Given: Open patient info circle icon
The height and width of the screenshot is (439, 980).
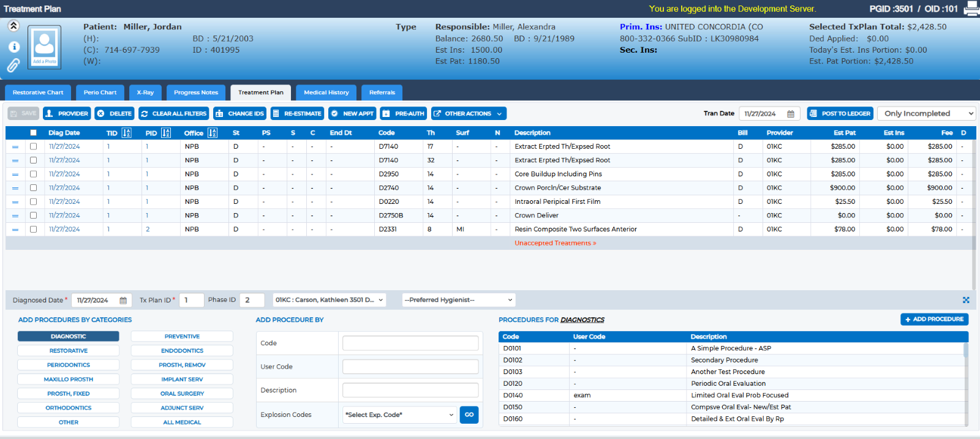Looking at the screenshot, I should pyautogui.click(x=13, y=47).
